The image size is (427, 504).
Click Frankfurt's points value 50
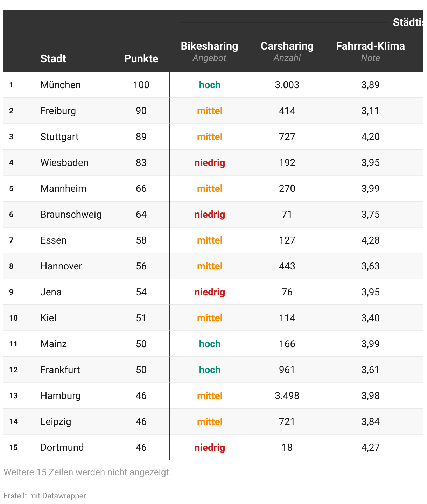point(141,370)
